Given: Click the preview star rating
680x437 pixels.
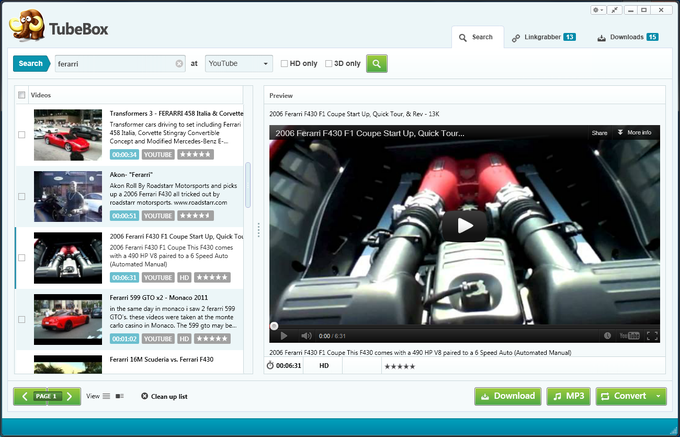Looking at the screenshot, I should tap(400, 366).
